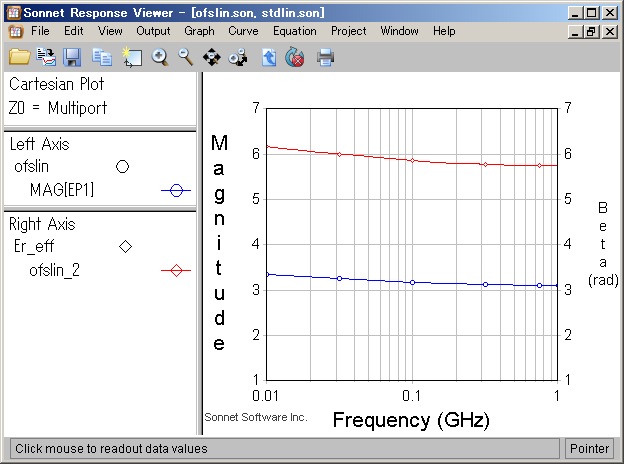Click the stop analysis globe icon

point(295,57)
